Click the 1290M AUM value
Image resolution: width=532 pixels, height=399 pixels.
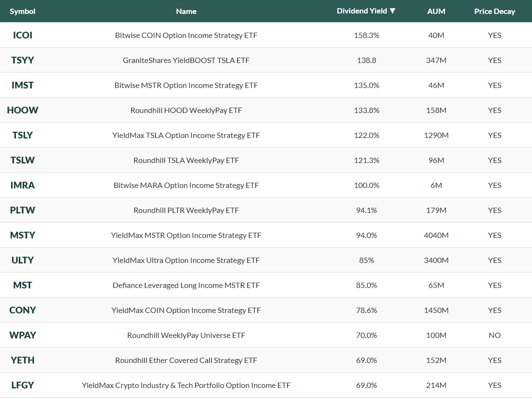(x=436, y=136)
